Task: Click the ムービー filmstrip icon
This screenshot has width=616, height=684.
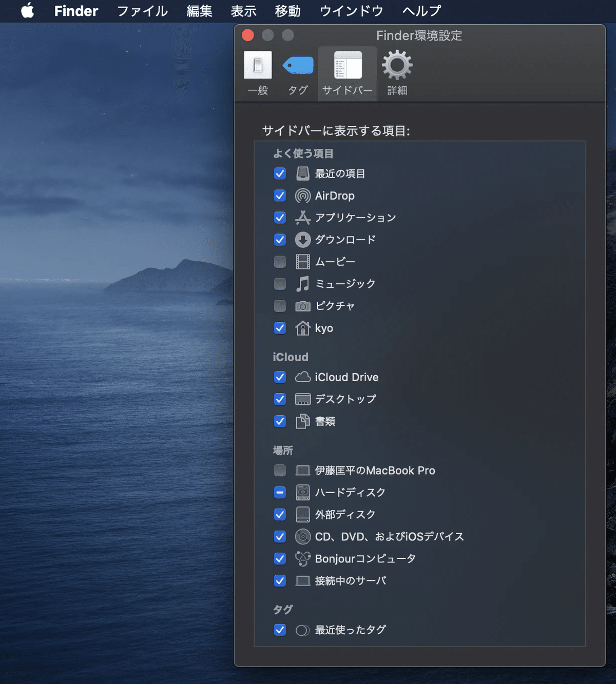Action: (303, 262)
